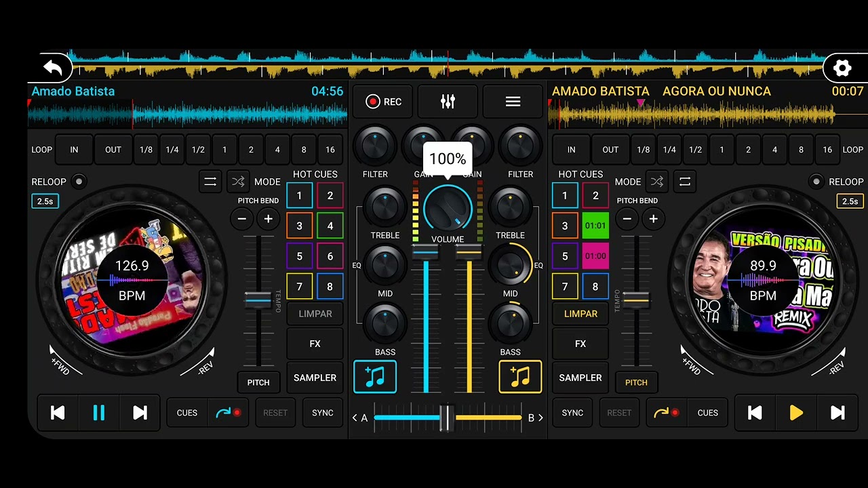
Task: Toggle right deck shuffle mode icon
Action: point(657,182)
